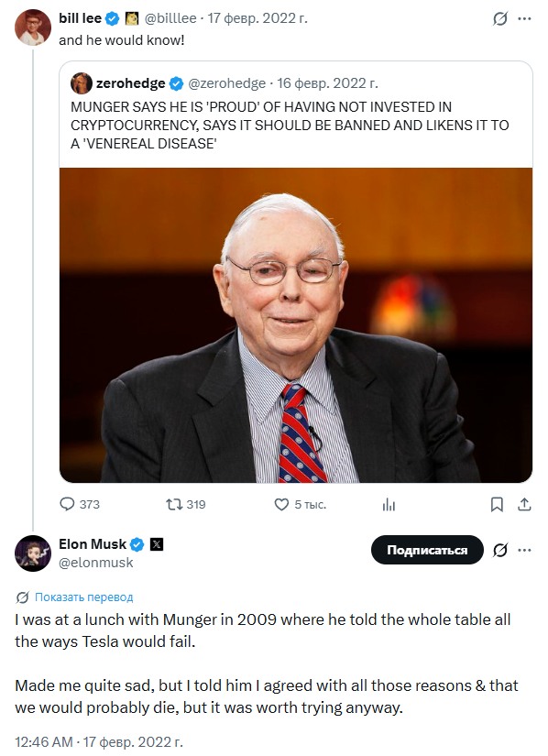Open the quoted zerohedge tweet text
Viewport: 548px width, 756px height.
pyautogui.click(x=290, y=126)
